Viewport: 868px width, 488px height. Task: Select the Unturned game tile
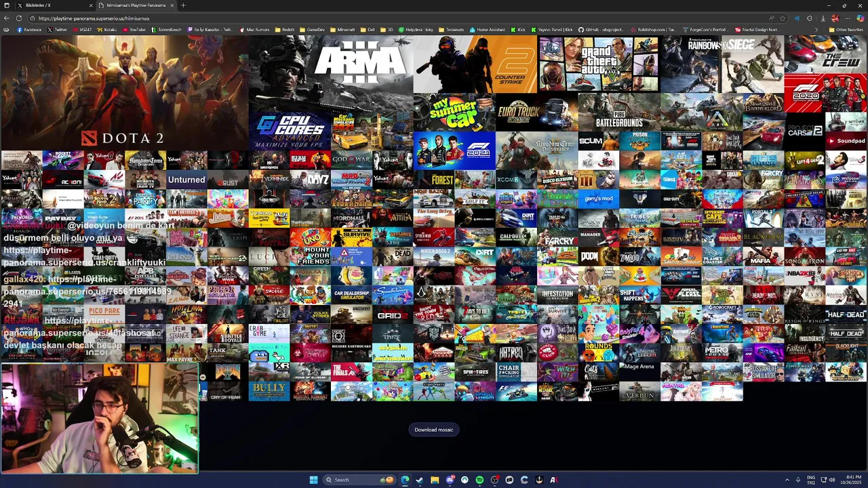186,180
